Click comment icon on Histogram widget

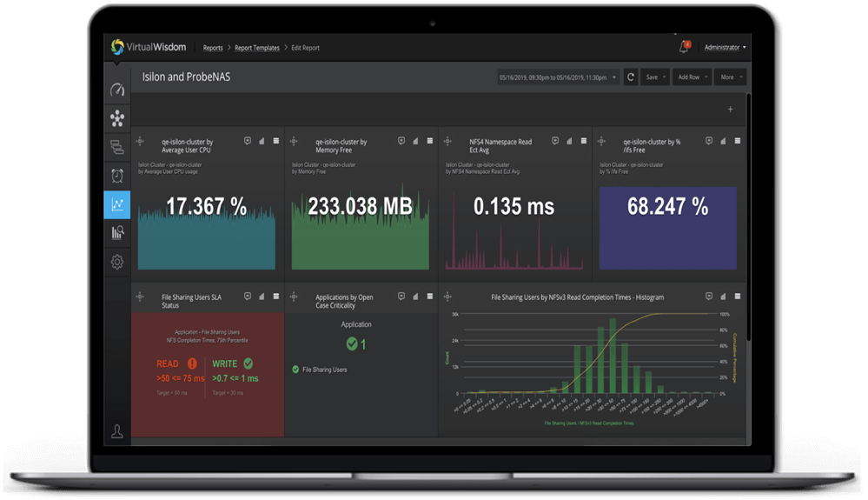coord(709,297)
